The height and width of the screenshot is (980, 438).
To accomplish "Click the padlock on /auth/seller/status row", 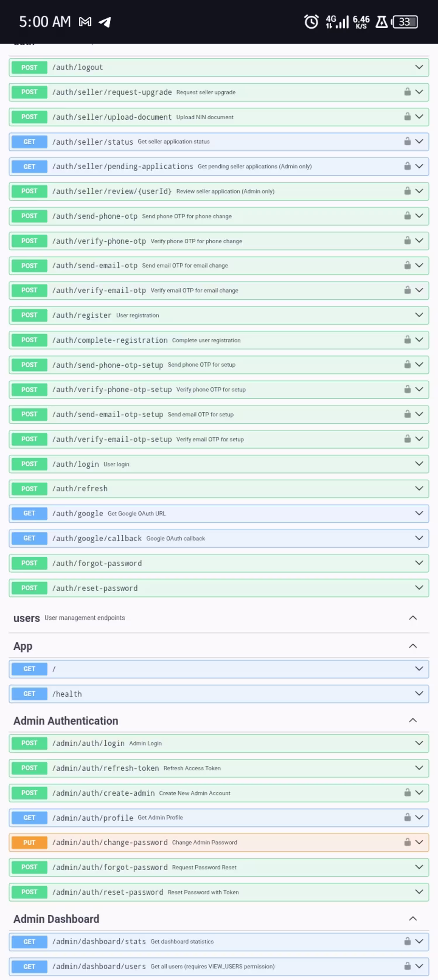I will click(407, 141).
